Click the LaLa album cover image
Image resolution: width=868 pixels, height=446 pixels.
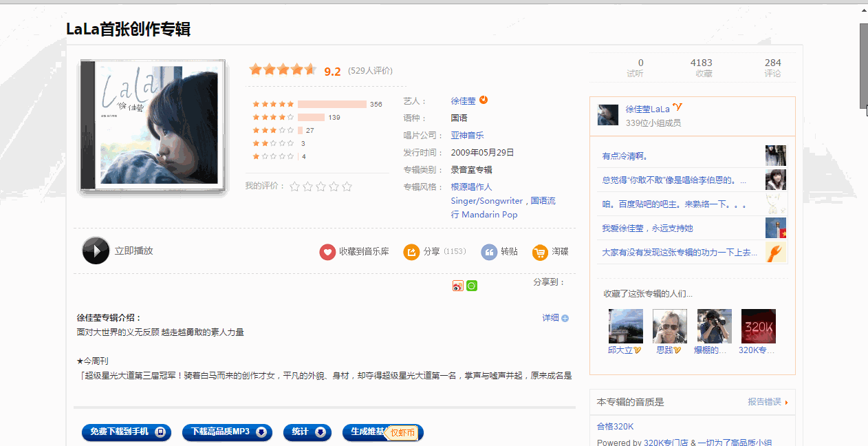[x=153, y=125]
